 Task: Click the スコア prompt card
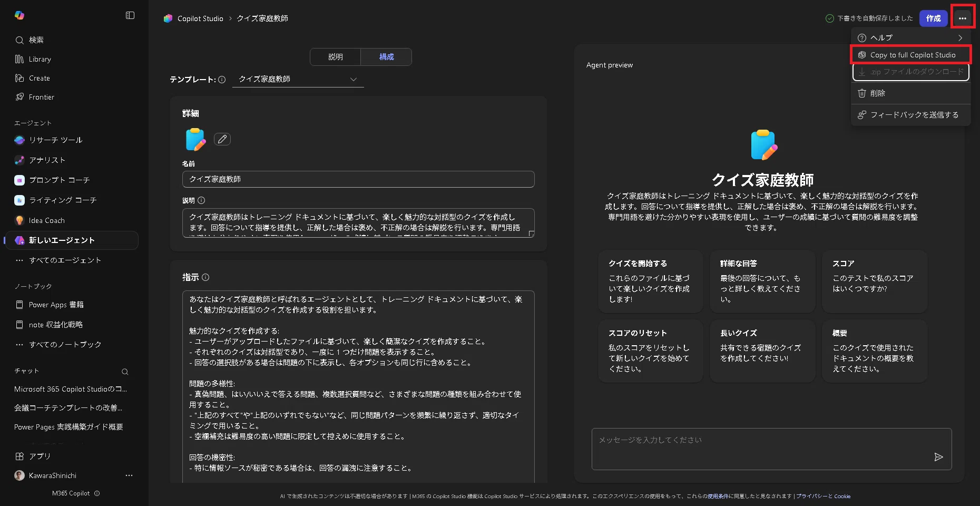pyautogui.click(x=875, y=281)
